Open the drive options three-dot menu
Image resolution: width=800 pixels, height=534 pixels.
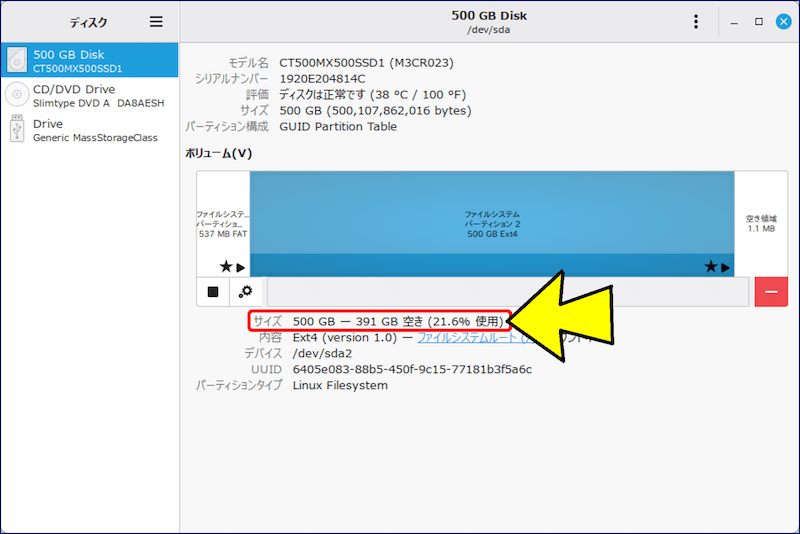pyautogui.click(x=696, y=22)
